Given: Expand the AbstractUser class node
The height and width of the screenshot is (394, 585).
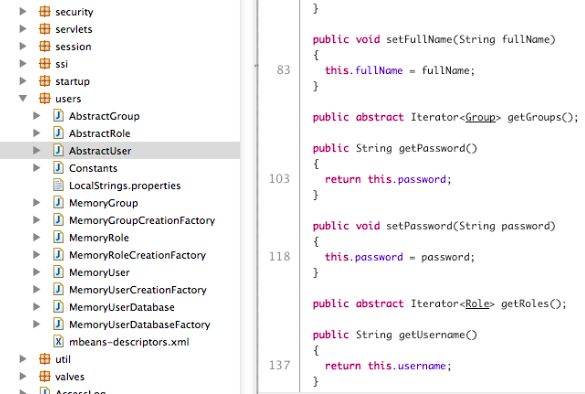Looking at the screenshot, I should pos(37,150).
